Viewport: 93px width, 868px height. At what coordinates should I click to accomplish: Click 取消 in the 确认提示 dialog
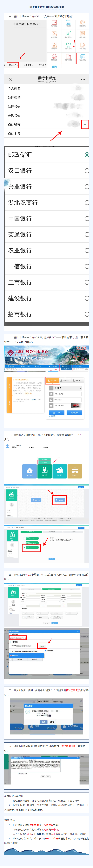tap(52, 722)
